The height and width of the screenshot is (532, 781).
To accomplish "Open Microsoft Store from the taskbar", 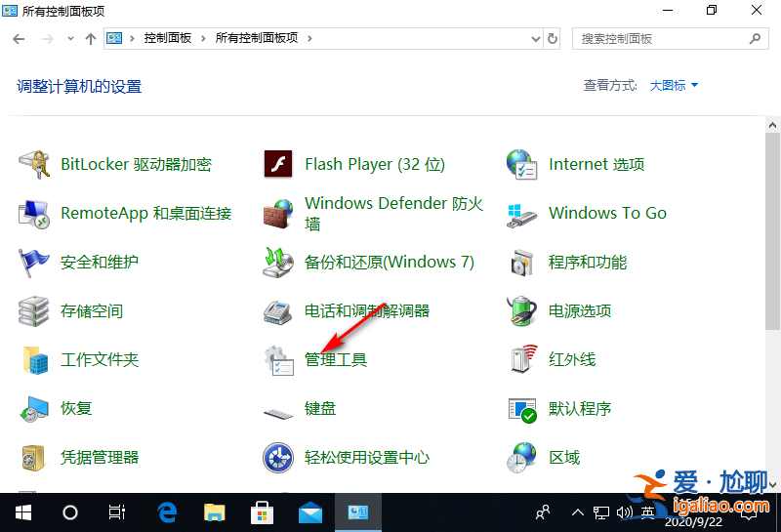I will [263, 512].
